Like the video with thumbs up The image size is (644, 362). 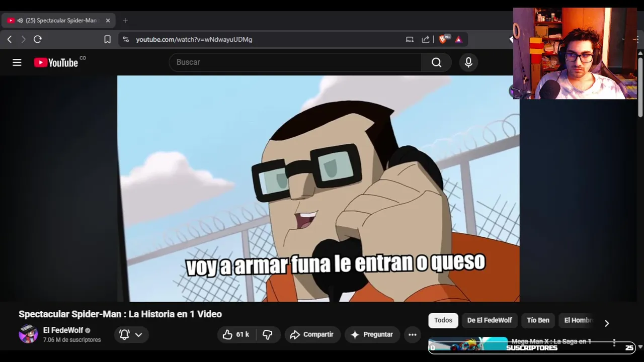coord(236,334)
